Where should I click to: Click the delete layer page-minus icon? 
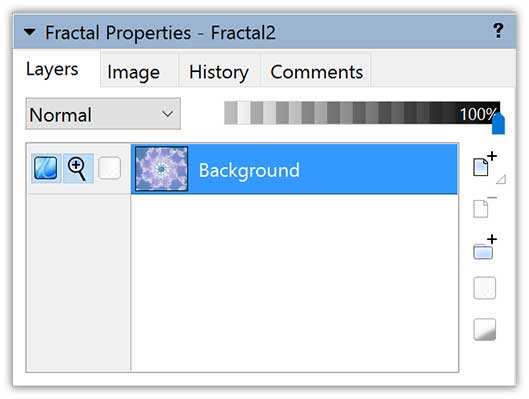(x=484, y=206)
